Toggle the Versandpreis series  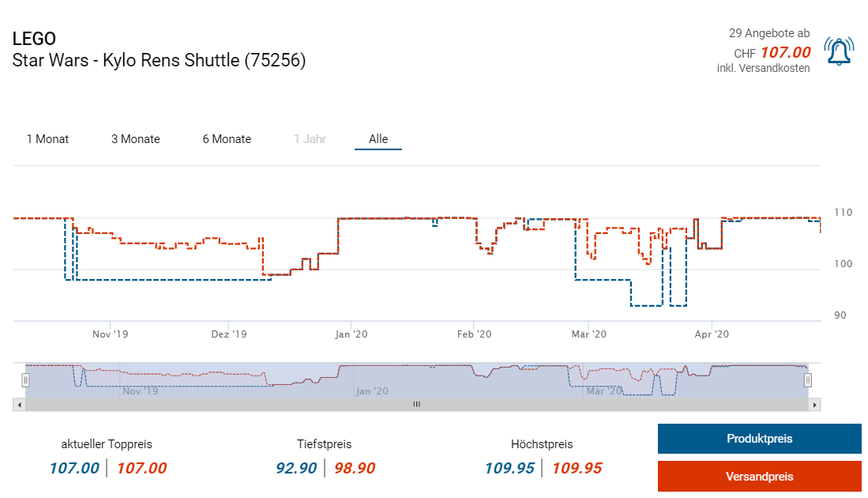(759, 476)
